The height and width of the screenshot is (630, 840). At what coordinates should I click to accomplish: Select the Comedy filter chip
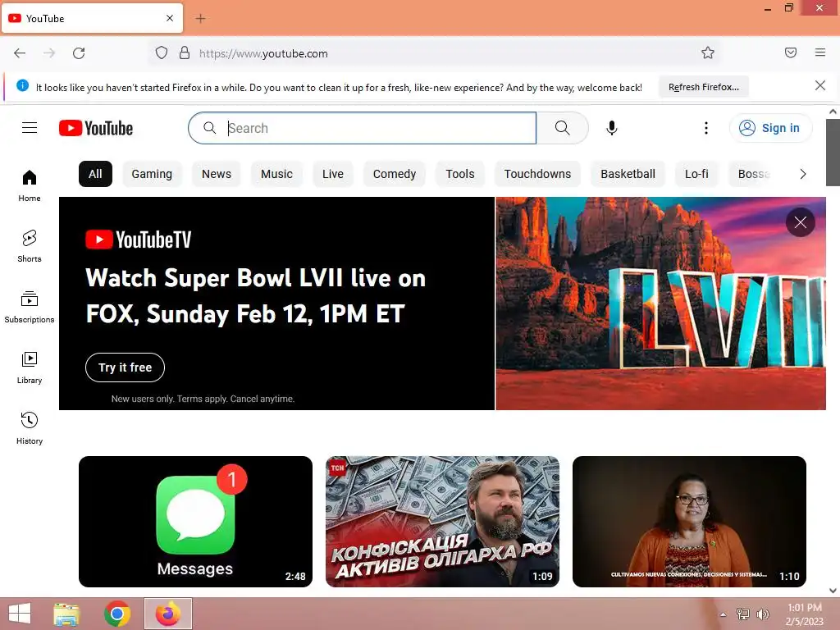tap(395, 174)
